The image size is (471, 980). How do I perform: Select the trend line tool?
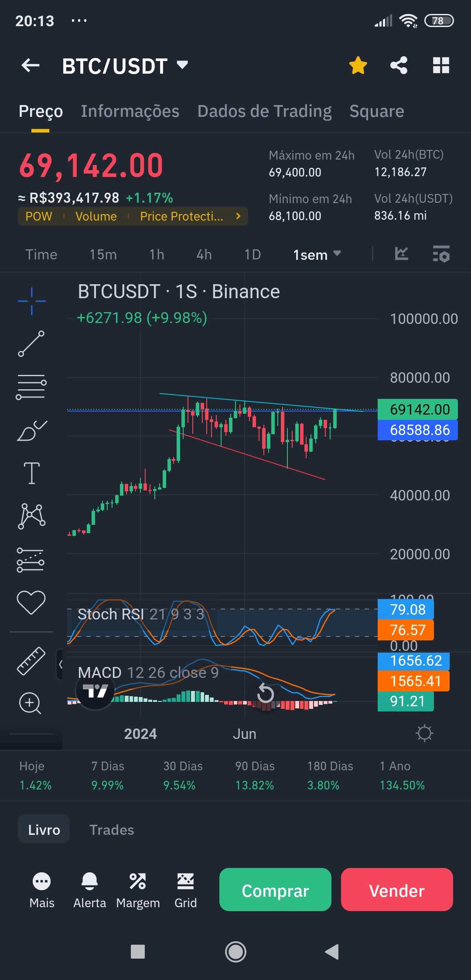[x=31, y=344]
